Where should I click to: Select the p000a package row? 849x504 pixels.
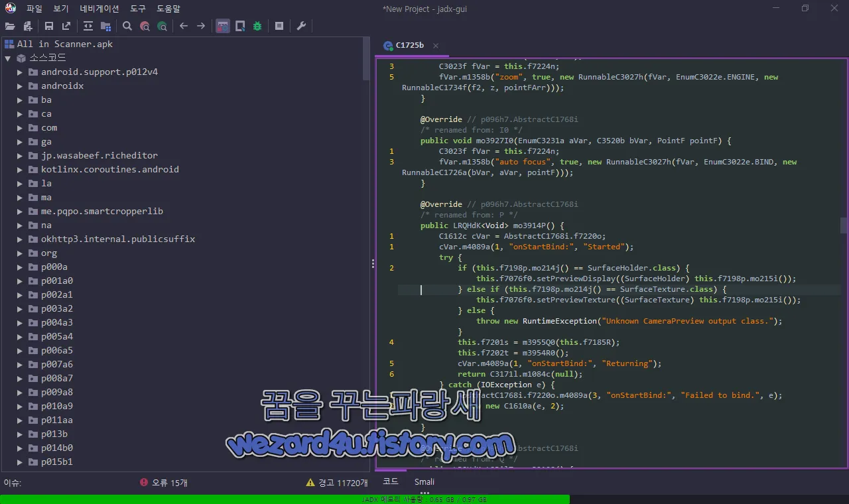[54, 267]
